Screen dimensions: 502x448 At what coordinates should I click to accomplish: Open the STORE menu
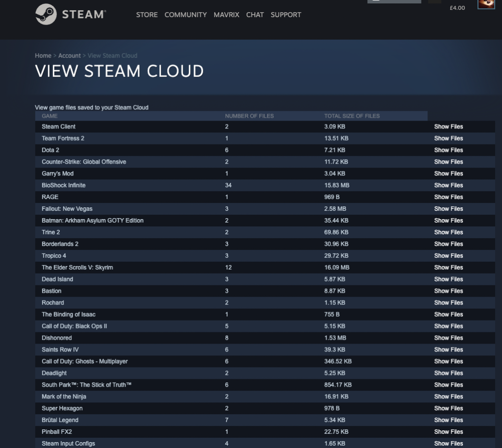(147, 15)
